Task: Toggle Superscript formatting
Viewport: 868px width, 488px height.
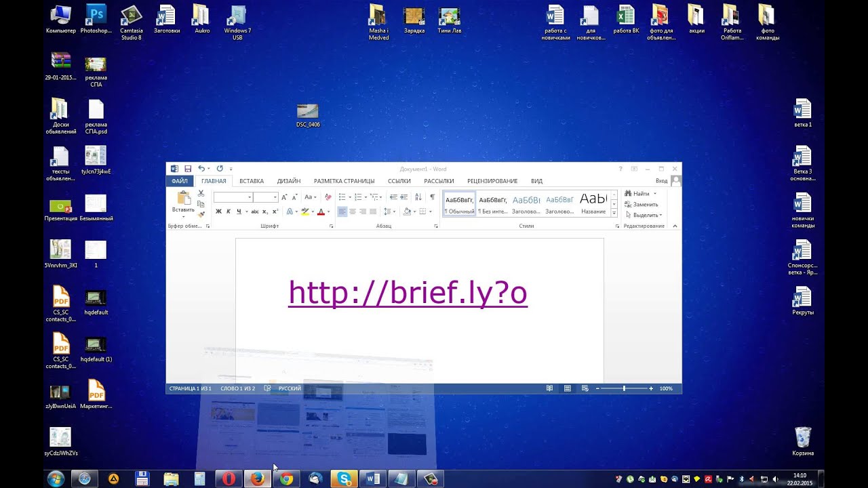Action: 275,211
